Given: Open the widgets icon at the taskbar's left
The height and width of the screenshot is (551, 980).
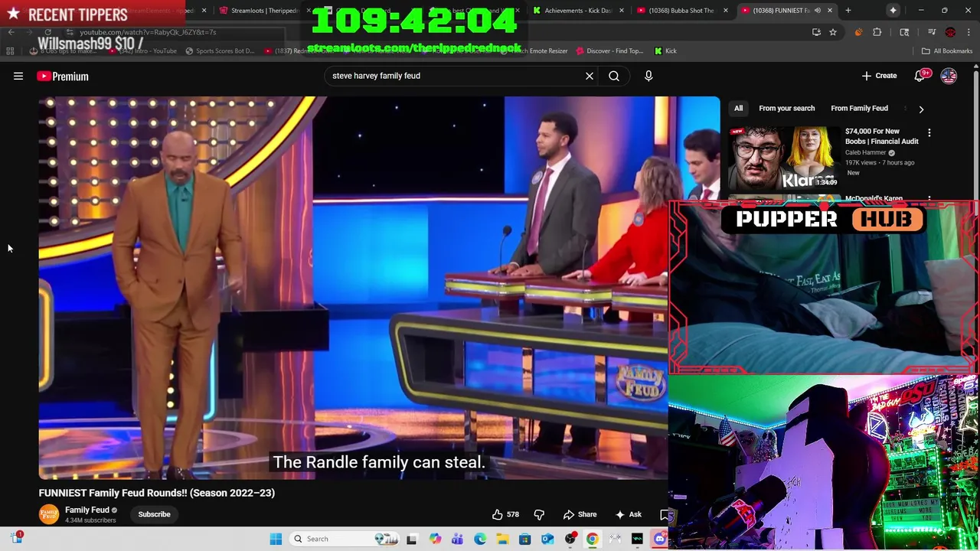Looking at the screenshot, I should click(16, 538).
